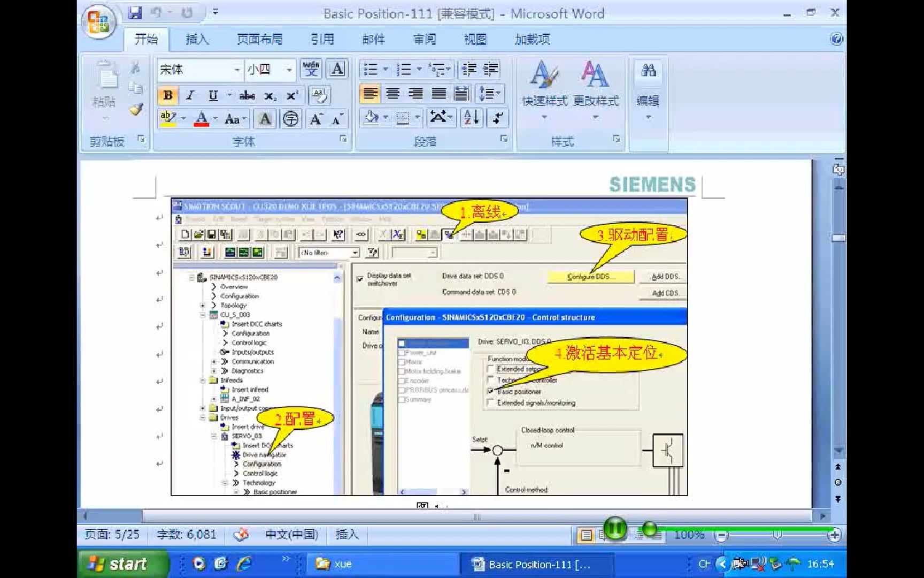The height and width of the screenshot is (578, 924).
Task: Switch to Print Layout view button
Action: point(586,535)
